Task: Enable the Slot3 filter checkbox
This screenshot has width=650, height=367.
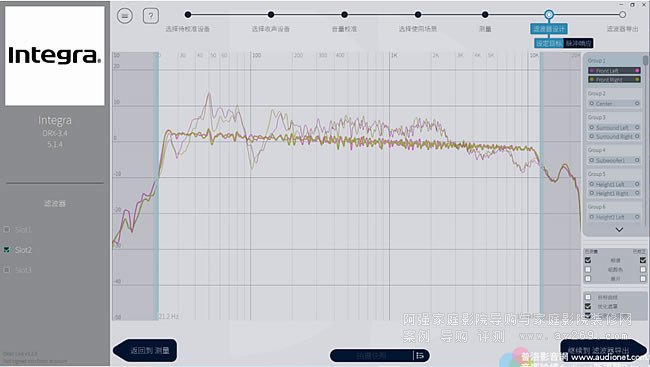Action: [x=7, y=270]
